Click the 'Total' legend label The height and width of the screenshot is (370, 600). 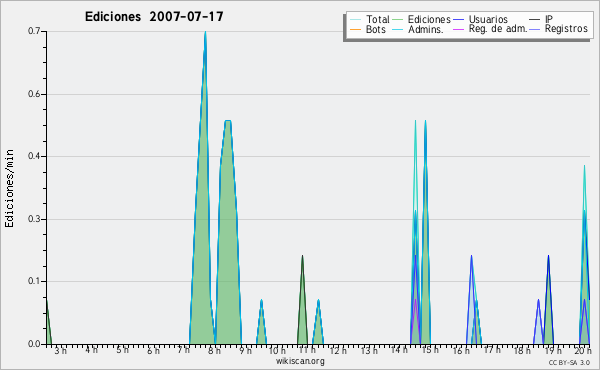point(377,19)
